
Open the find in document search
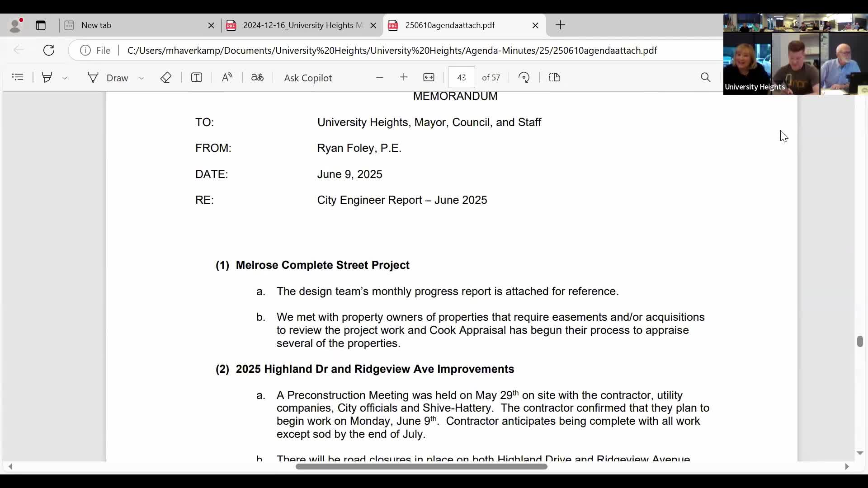point(706,78)
